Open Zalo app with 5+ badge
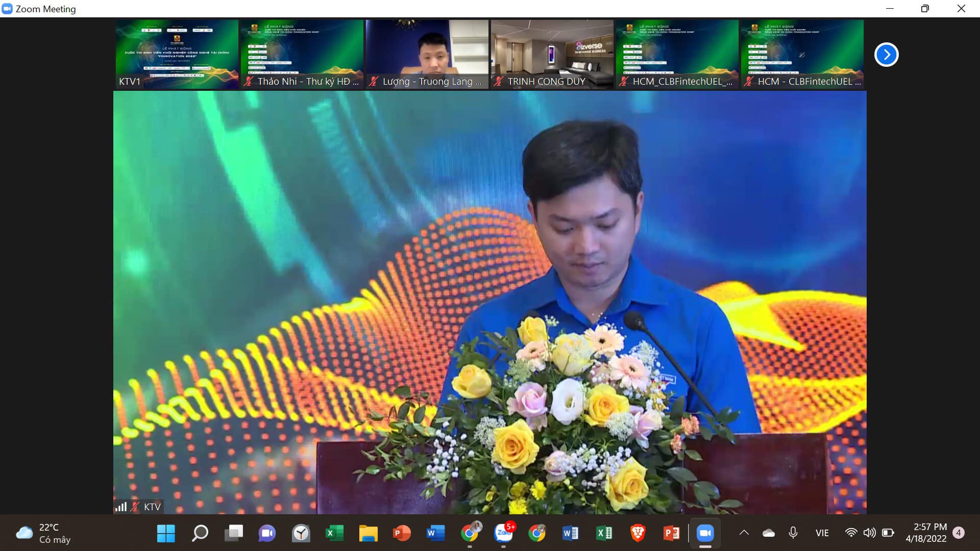This screenshot has height=551, width=980. [504, 533]
